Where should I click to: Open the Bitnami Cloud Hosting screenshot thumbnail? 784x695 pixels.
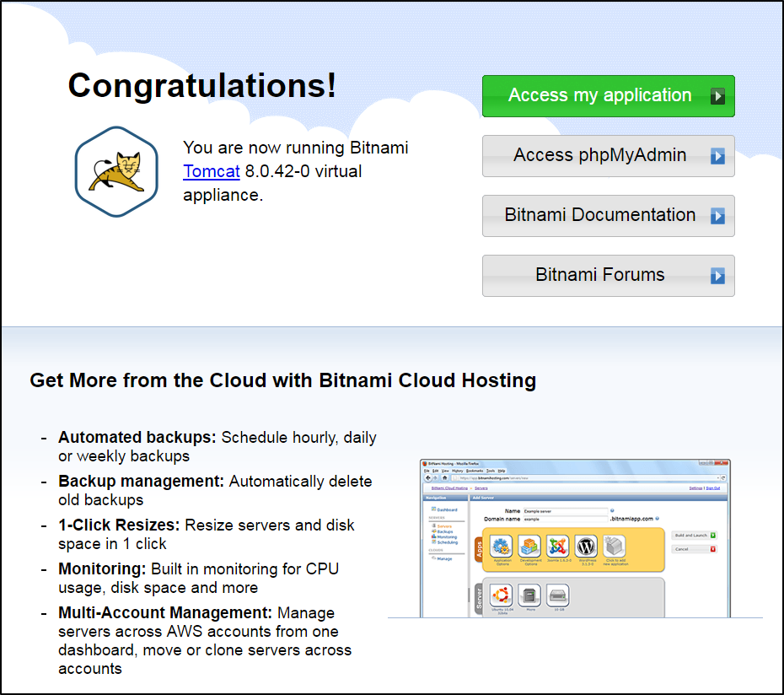(x=575, y=538)
